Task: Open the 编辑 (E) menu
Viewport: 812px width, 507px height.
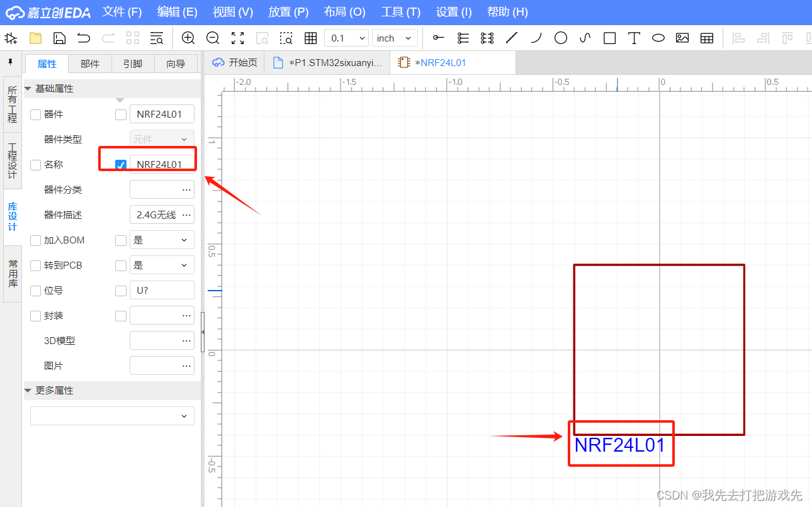Action: click(177, 12)
